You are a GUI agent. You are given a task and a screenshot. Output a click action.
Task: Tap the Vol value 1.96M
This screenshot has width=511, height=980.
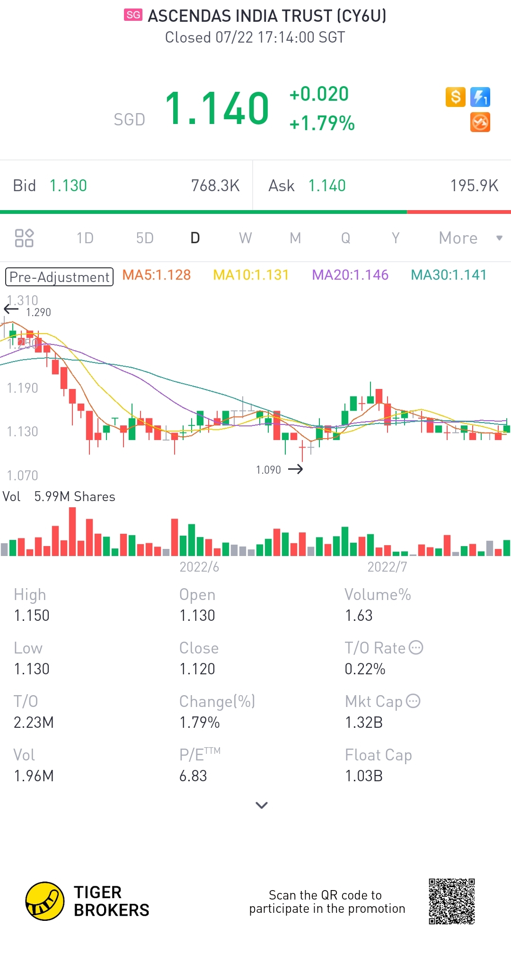pos(34,776)
